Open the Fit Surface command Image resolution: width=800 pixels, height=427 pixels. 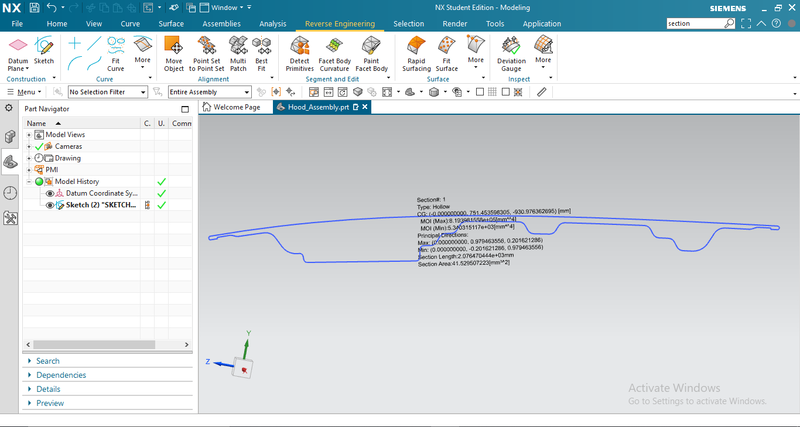(x=447, y=54)
